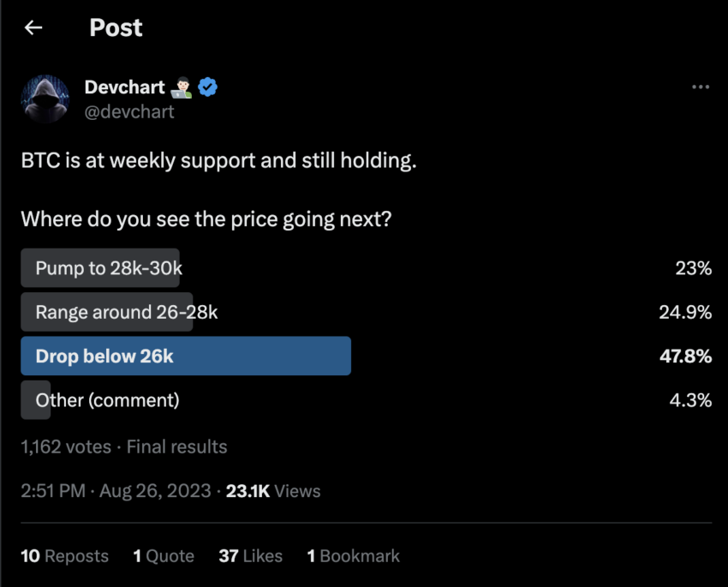Screen dimensions: 728x587
Task: View the "10 Reposts" list
Action: pyautogui.click(x=64, y=556)
